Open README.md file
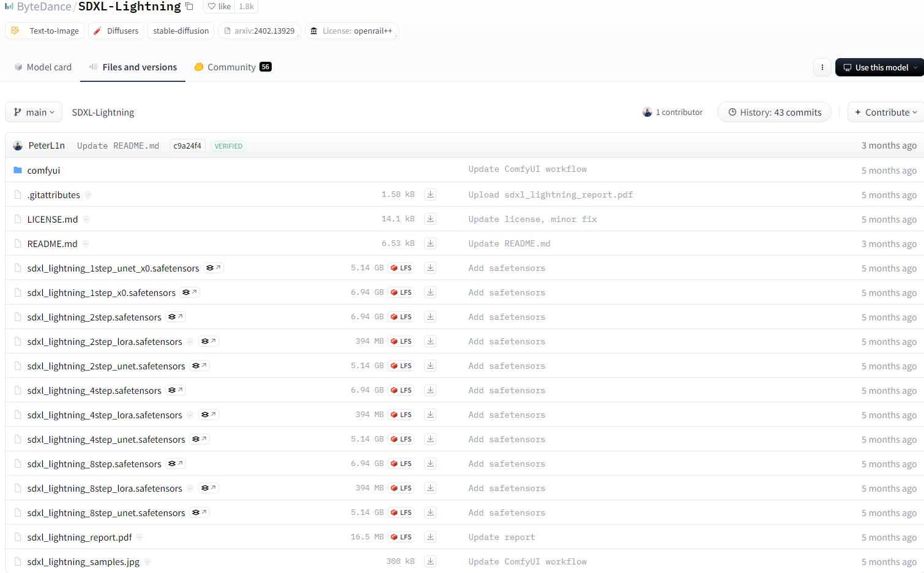This screenshot has height=573, width=924. tap(52, 244)
